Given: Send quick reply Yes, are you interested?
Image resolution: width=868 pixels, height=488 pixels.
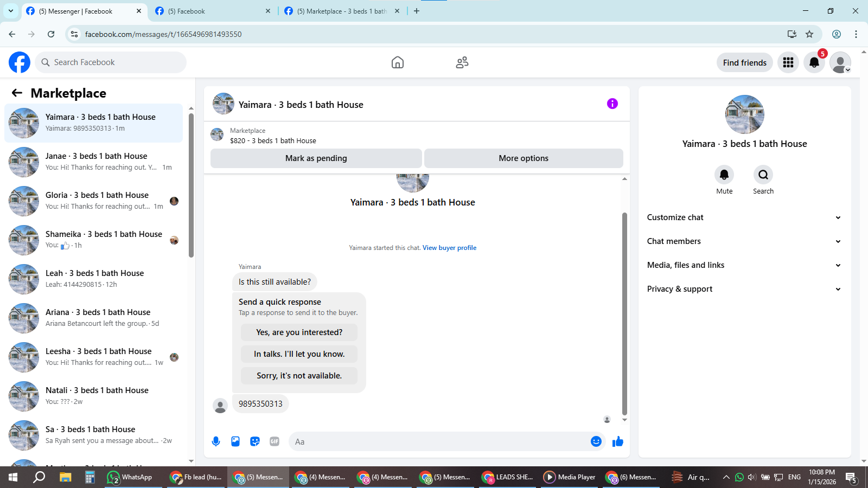Looking at the screenshot, I should click(299, 332).
